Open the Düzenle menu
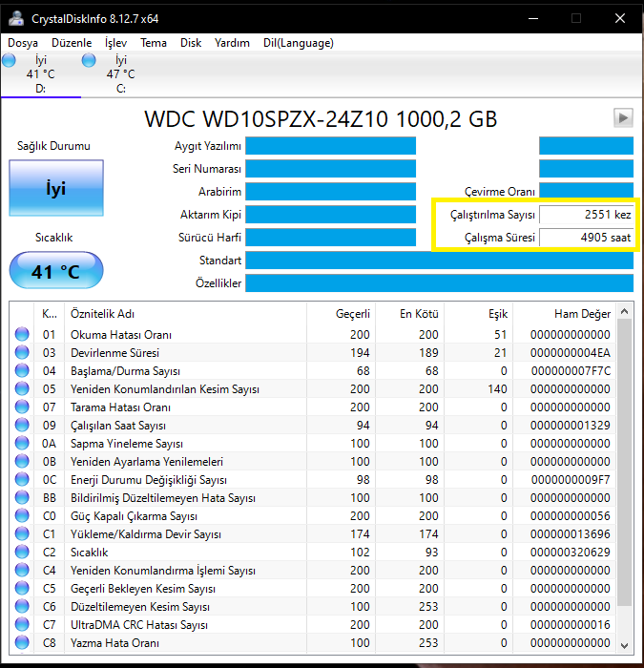Screen dimensions: 644x668 72,43
